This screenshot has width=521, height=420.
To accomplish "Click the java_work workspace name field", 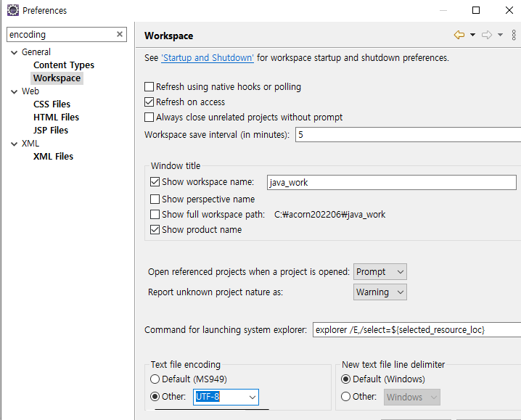I will (391, 182).
